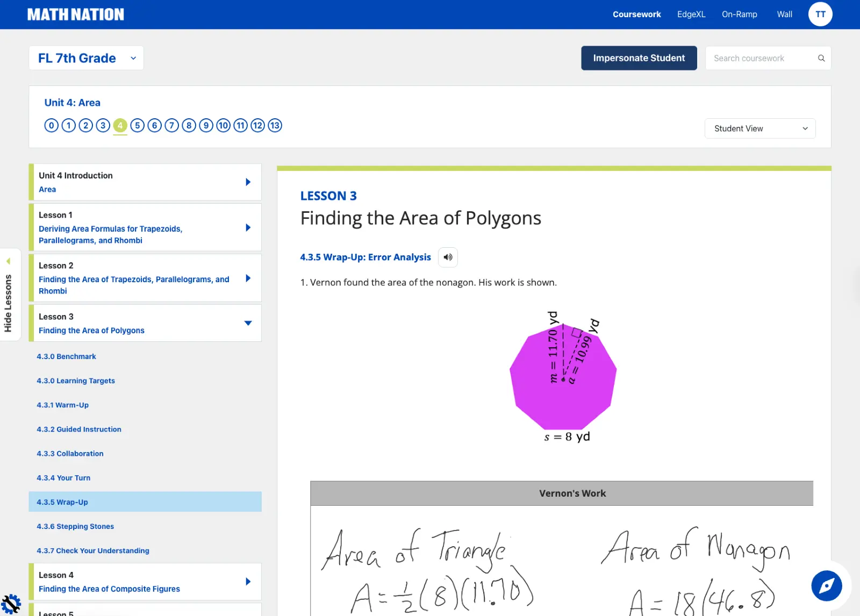Expand Lesson 4 Composite Figures
Viewport: 860px width, 616px height.
click(x=248, y=582)
